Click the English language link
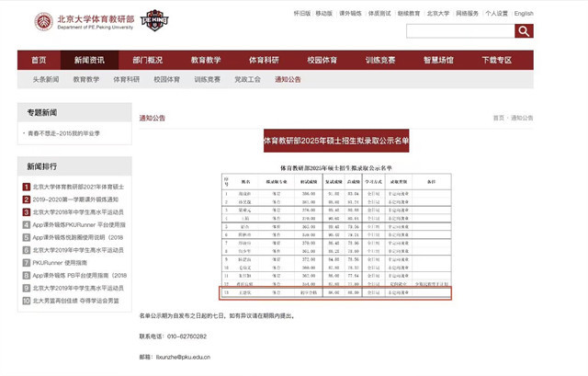This screenshot has width=588, height=376. (x=524, y=14)
